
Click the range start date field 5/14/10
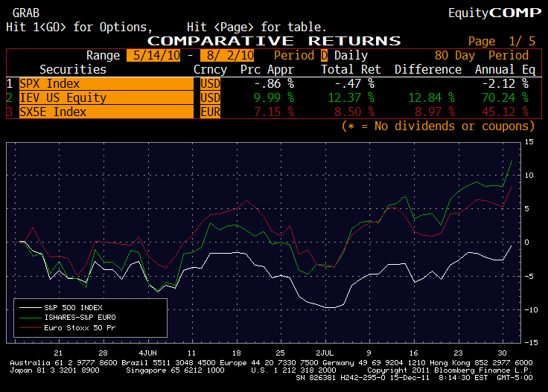click(x=153, y=56)
